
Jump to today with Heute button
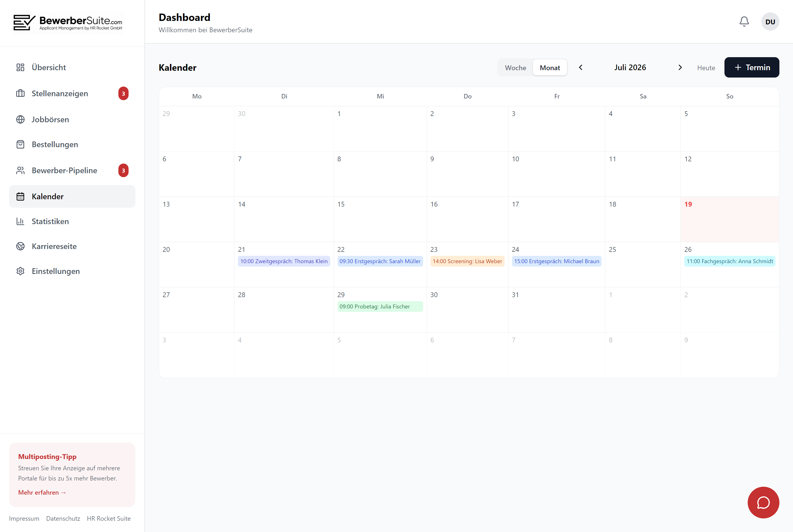click(x=706, y=68)
